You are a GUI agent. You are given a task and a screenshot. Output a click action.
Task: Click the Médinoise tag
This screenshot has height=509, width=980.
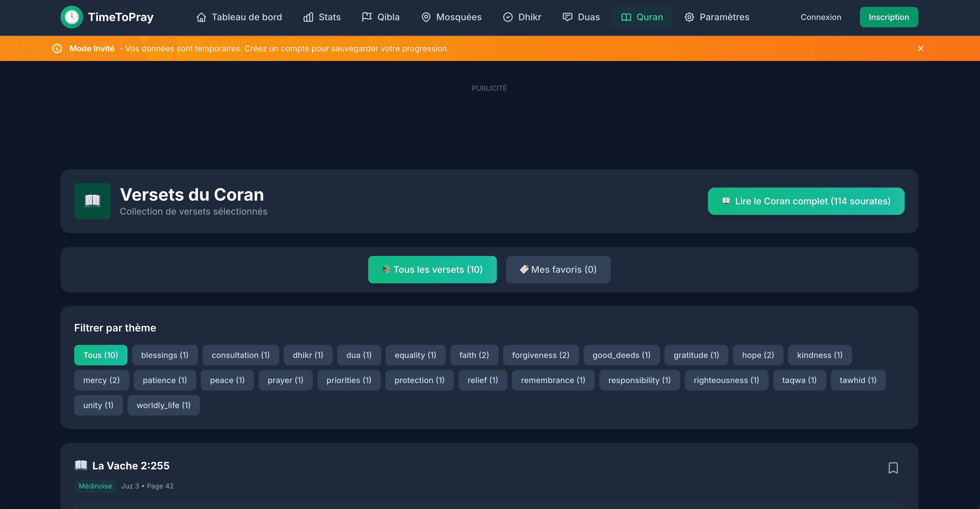(x=95, y=486)
